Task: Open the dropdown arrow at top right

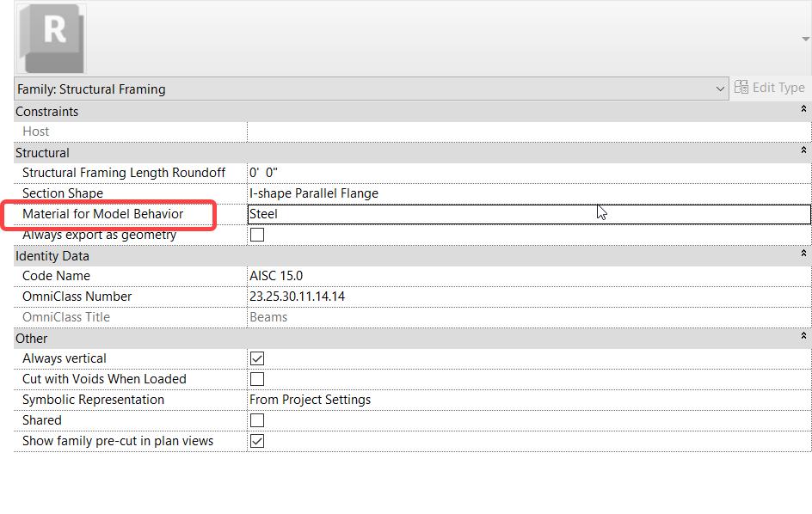Action: [x=805, y=39]
